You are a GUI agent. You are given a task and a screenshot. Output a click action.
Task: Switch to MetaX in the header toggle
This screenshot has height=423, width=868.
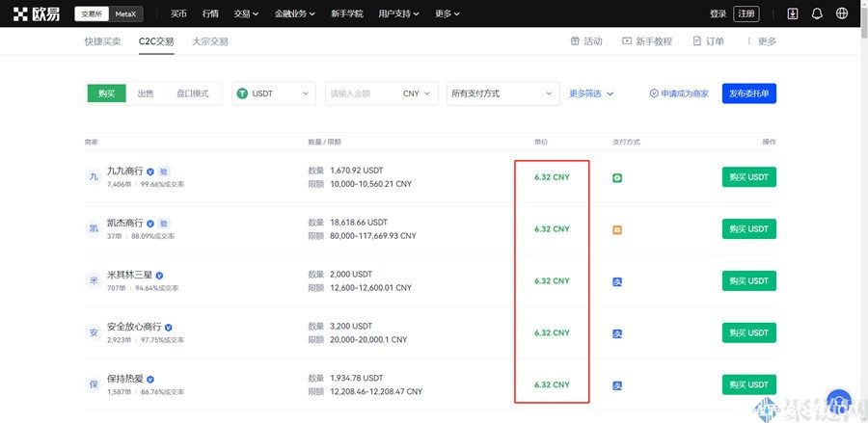coord(124,14)
